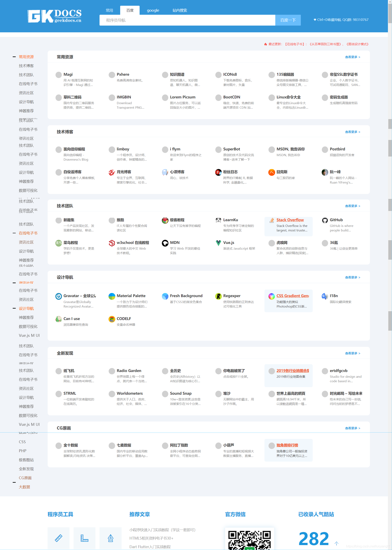The height and width of the screenshot is (550, 392).
Task: Select CG原画 in the sidebar
Action: pos(25,478)
